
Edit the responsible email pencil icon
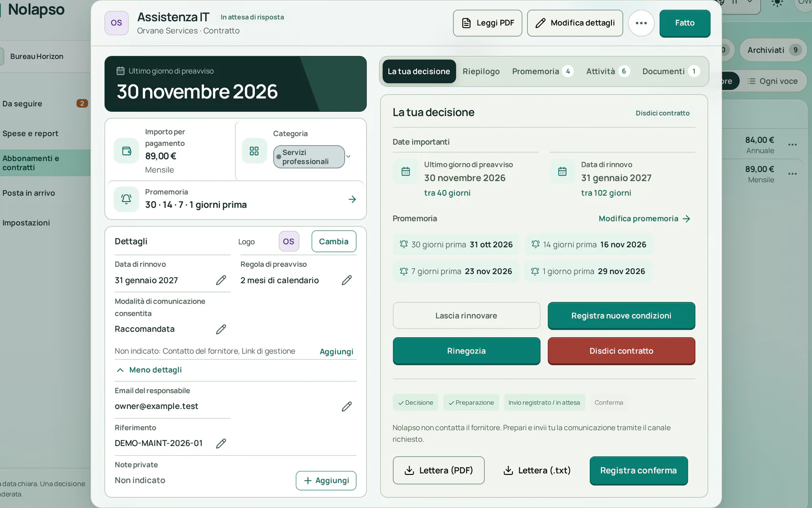click(347, 406)
